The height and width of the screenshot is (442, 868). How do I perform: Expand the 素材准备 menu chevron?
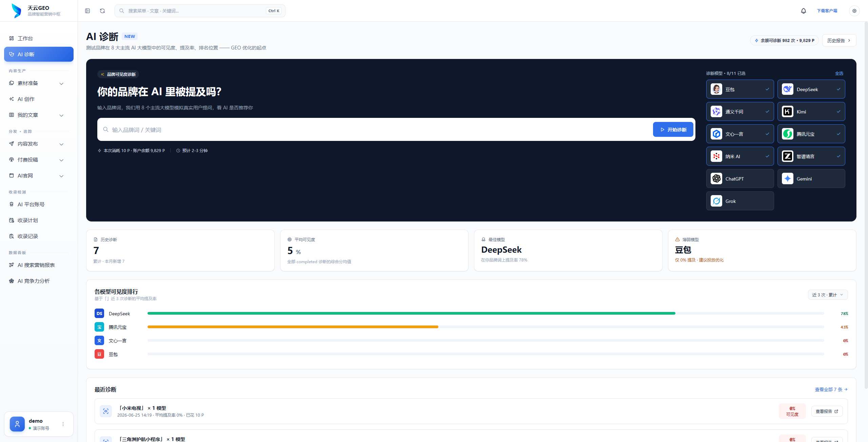61,84
